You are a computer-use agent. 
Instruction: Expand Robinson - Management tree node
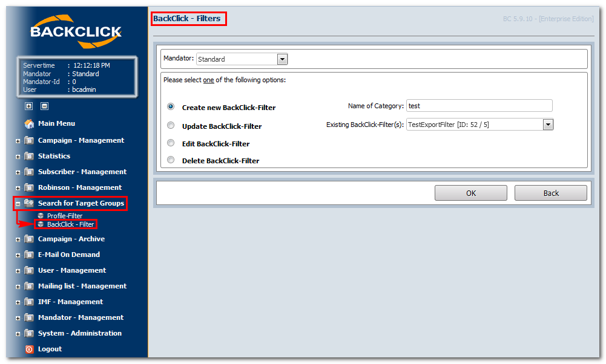pos(18,189)
